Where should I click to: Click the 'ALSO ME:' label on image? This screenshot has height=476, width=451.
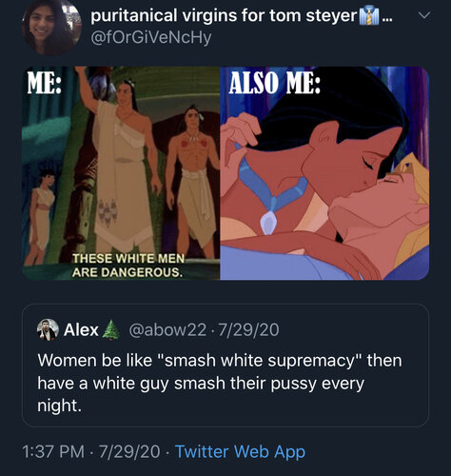tap(274, 83)
